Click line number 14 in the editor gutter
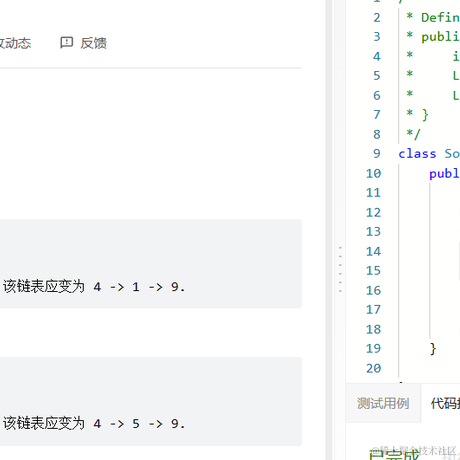This screenshot has height=460, width=460. click(x=373, y=251)
